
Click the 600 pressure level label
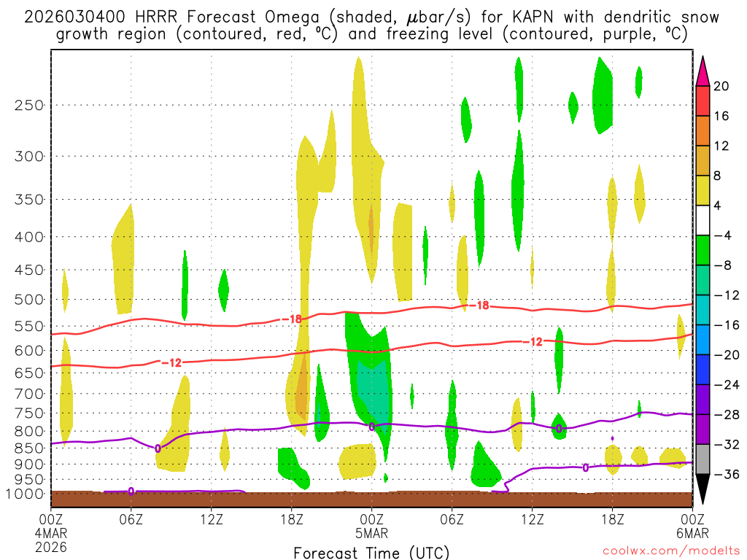point(28,351)
